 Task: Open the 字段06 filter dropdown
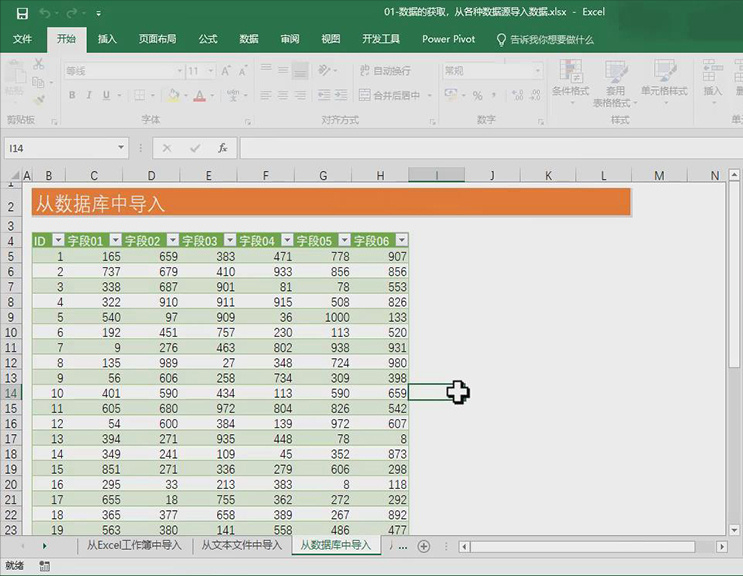coord(401,240)
